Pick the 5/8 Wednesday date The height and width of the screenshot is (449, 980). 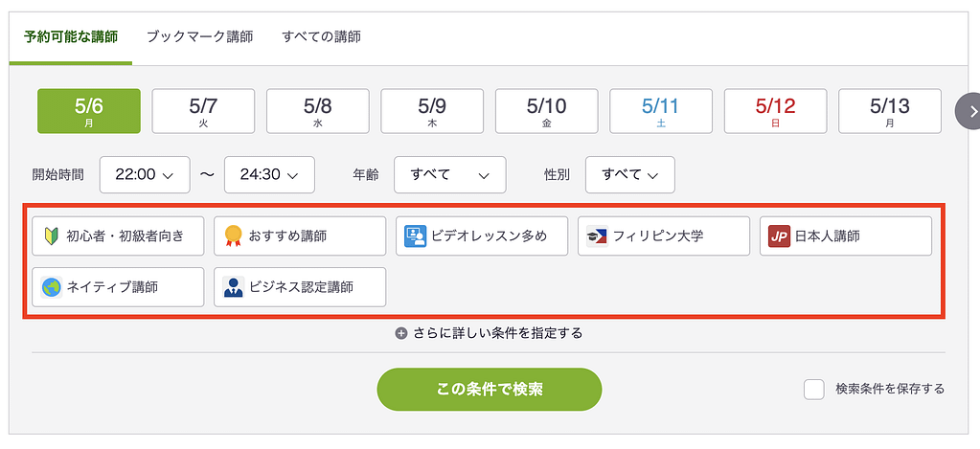pyautogui.click(x=317, y=111)
